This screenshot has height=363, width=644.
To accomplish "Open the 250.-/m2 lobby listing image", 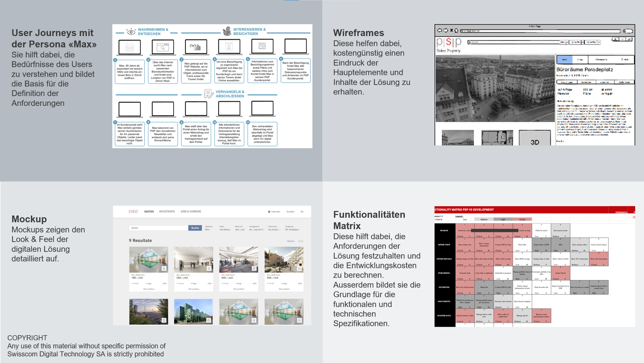I will click(x=194, y=260).
